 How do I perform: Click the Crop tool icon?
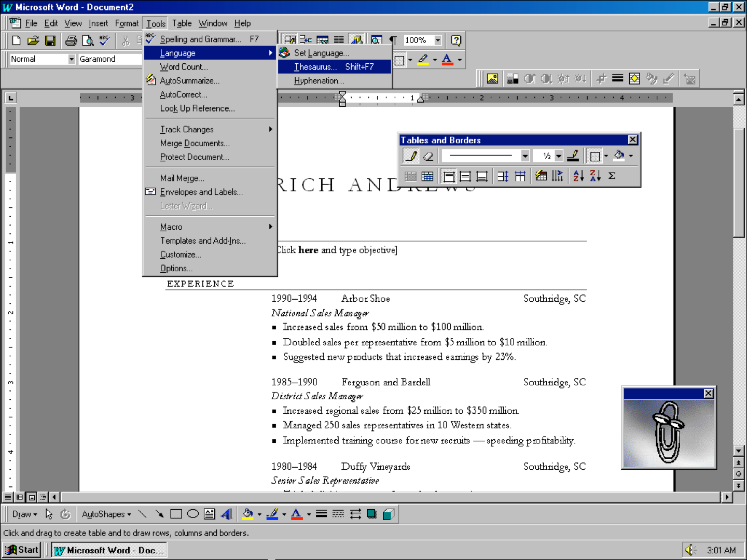(x=601, y=79)
